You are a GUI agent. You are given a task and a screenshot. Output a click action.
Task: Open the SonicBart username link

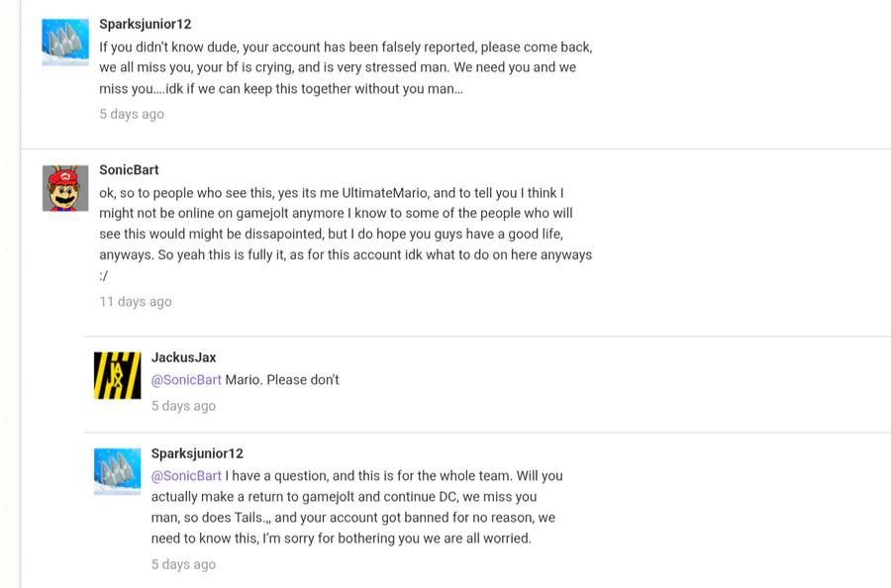129,170
